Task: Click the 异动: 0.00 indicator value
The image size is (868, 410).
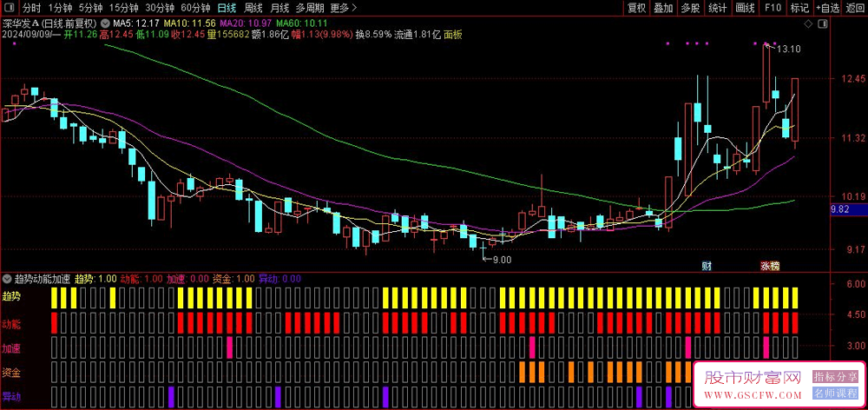Action: pos(279,278)
